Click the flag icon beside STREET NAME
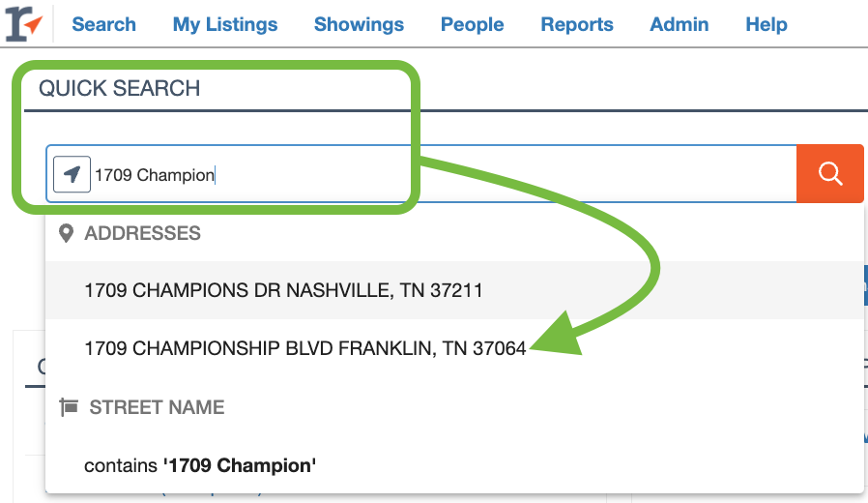The width and height of the screenshot is (868, 503). pyautogui.click(x=69, y=407)
